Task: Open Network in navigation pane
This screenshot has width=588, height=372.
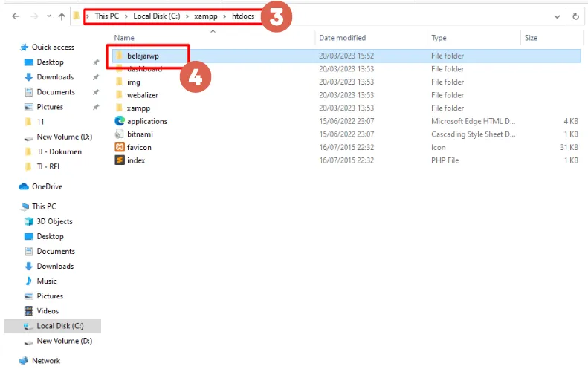Action: tap(46, 361)
